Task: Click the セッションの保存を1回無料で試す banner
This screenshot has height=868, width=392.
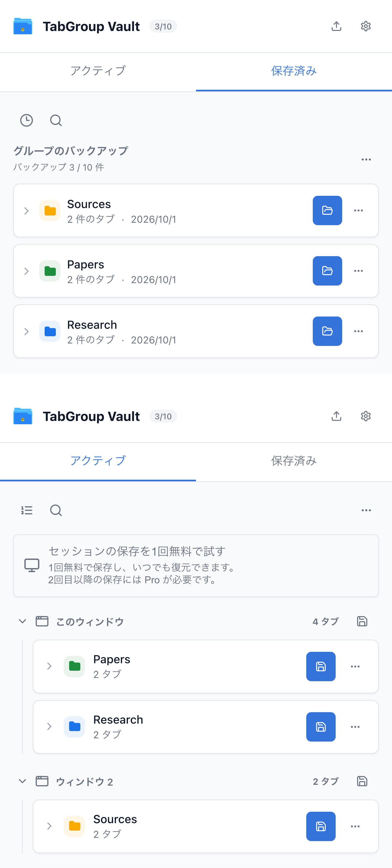Action: 196,566
